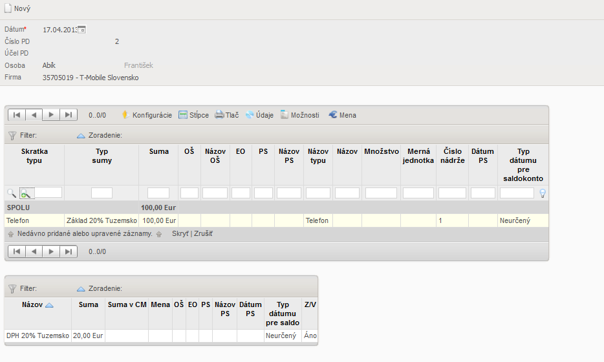Image resolution: width=604 pixels, height=362 pixels.
Task: Click the SPOLU total row label
Action: click(x=18, y=208)
